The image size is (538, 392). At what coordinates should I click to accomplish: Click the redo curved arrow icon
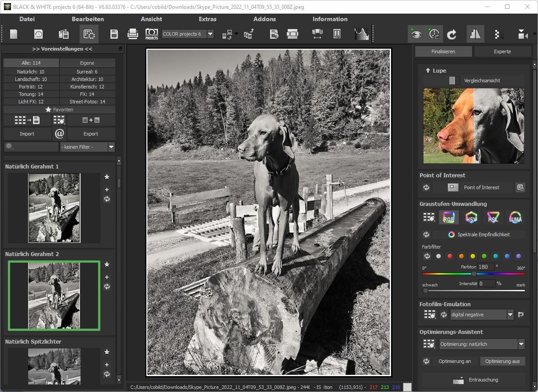pos(452,34)
